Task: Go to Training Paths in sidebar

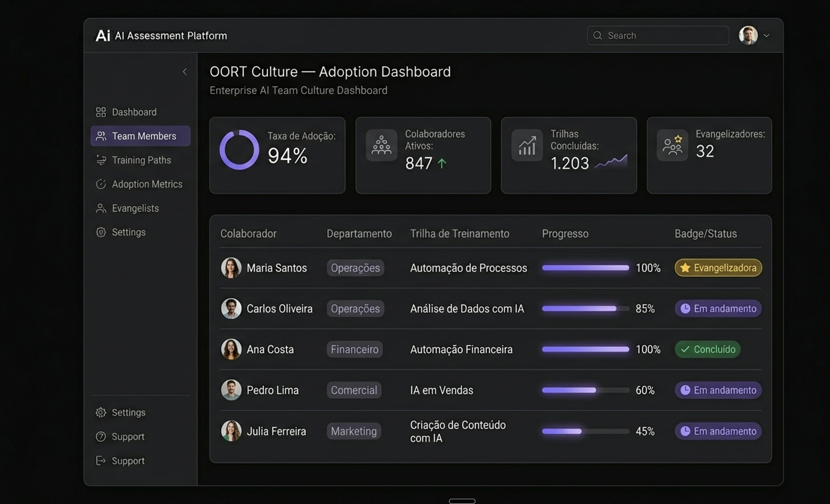Action: click(x=141, y=160)
